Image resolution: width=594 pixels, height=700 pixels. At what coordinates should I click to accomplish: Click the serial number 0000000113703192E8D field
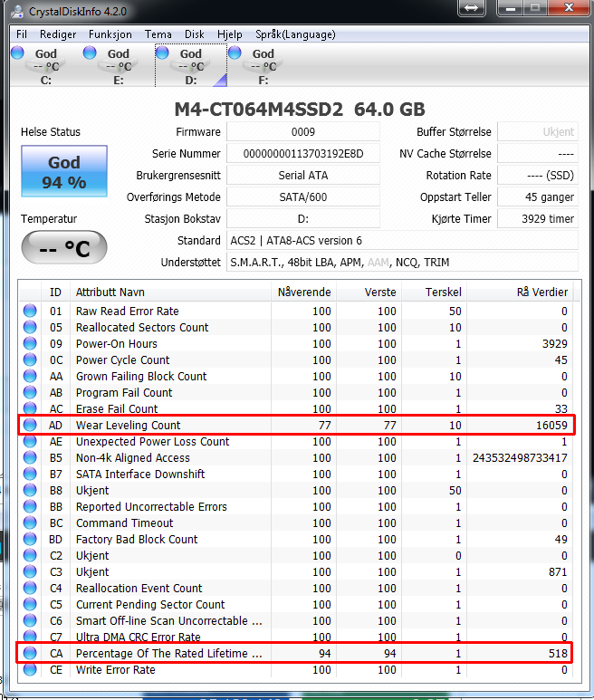tap(303, 154)
